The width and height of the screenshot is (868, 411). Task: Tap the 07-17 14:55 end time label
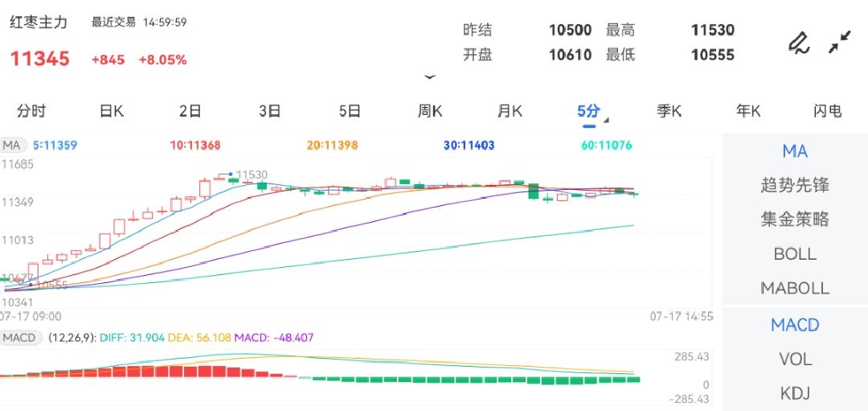pos(681,317)
